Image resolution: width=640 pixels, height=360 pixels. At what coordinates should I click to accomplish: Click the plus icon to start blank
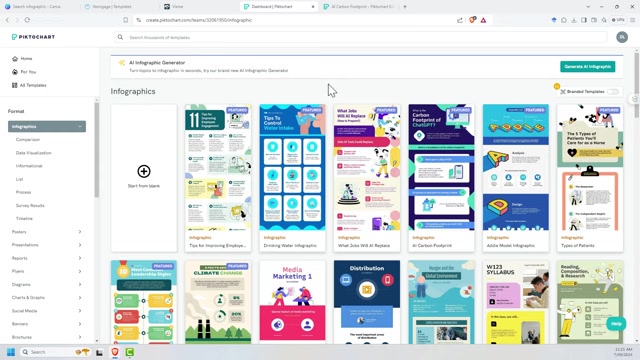click(x=144, y=171)
